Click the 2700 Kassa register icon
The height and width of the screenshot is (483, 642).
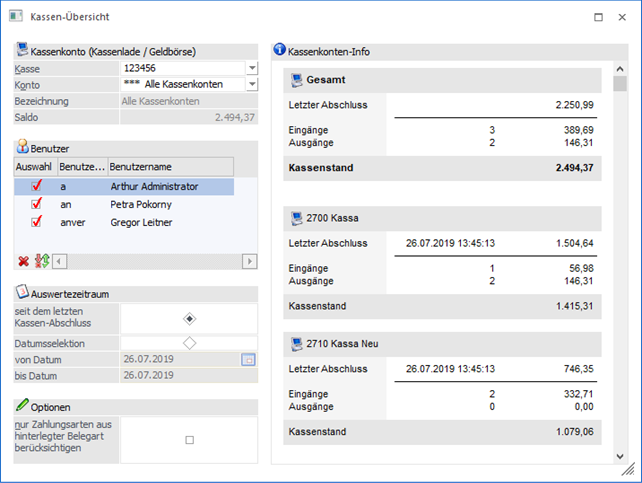pyautogui.click(x=296, y=217)
